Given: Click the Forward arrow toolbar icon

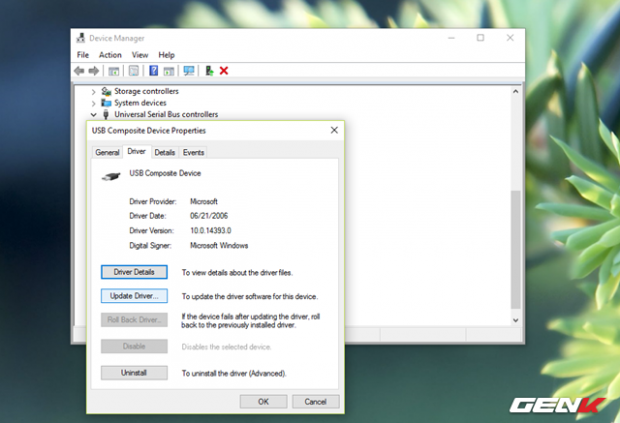Looking at the screenshot, I should (94, 71).
